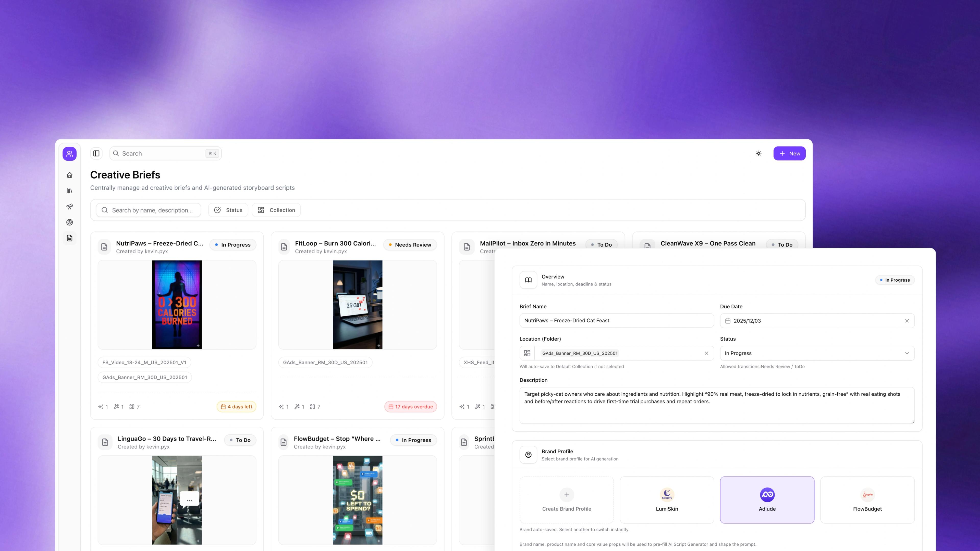Click FB_Video_18-24_M_US_202501_V1 collection tag
Image resolution: width=980 pixels, height=551 pixels.
click(x=144, y=362)
